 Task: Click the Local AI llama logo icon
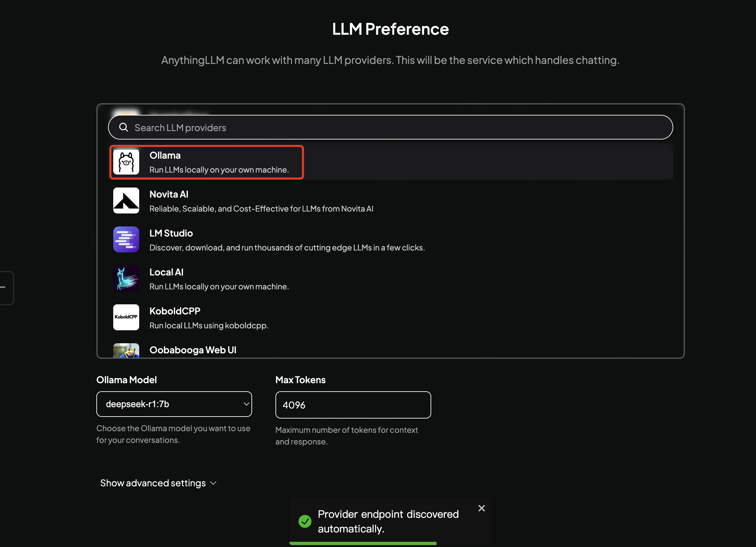(126, 278)
